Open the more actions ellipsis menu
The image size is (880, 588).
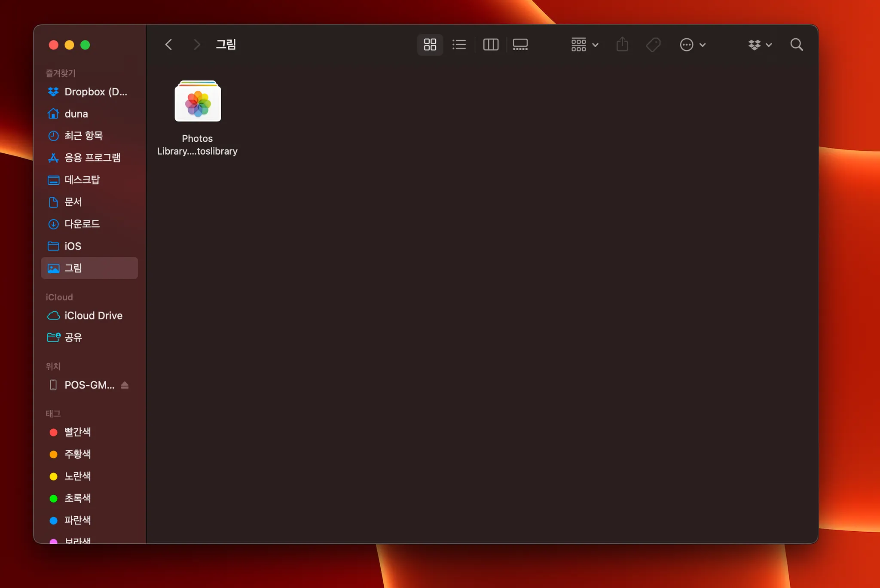click(x=692, y=45)
